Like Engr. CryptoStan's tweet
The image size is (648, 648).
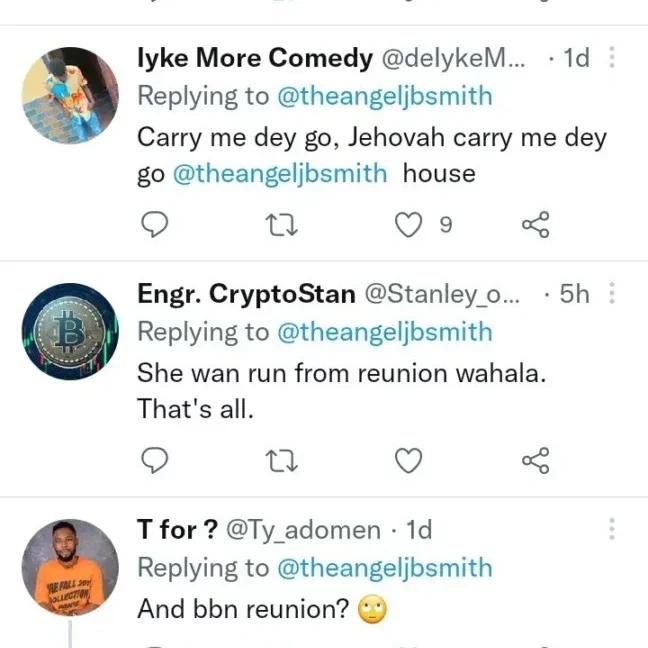tap(408, 460)
